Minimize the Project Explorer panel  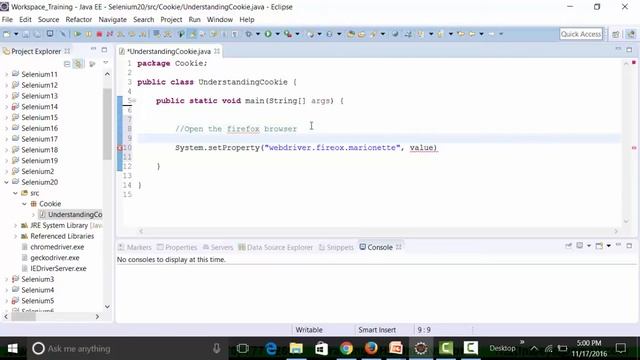click(93, 49)
